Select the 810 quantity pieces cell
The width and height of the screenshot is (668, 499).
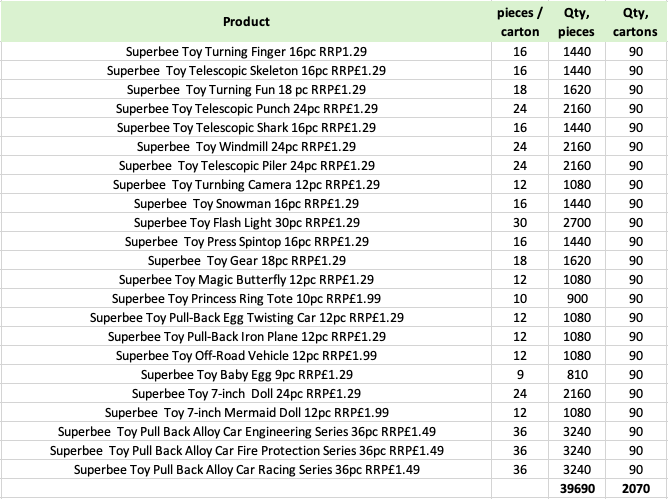577,375
